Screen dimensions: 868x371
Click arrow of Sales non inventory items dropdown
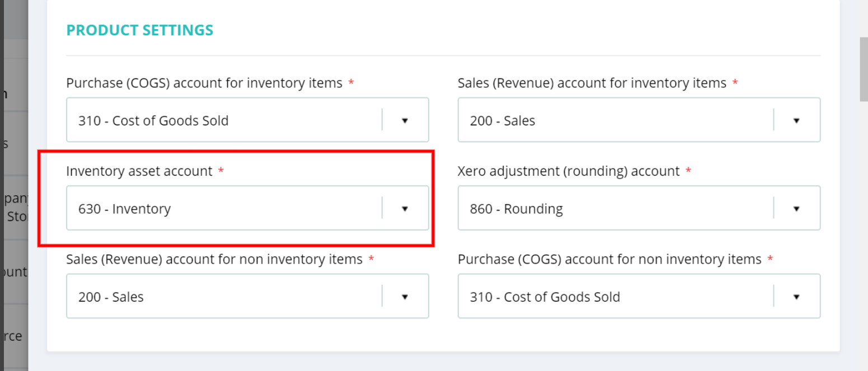tap(405, 297)
